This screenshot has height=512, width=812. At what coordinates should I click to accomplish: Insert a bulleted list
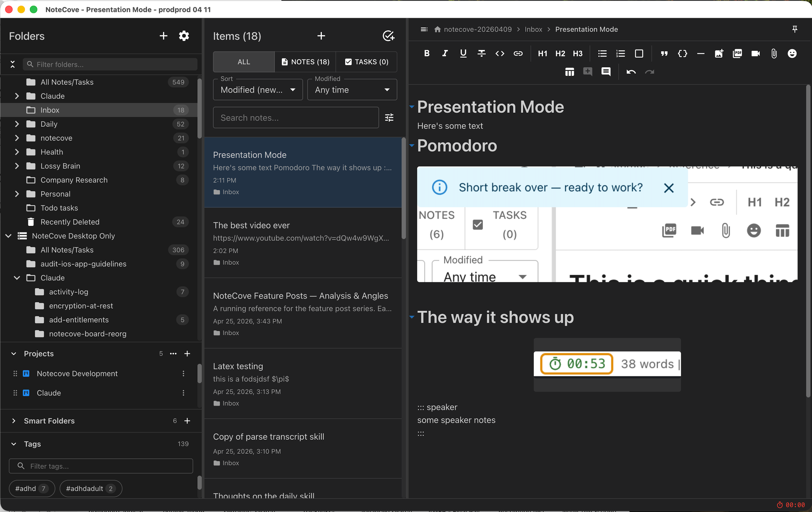(602, 53)
